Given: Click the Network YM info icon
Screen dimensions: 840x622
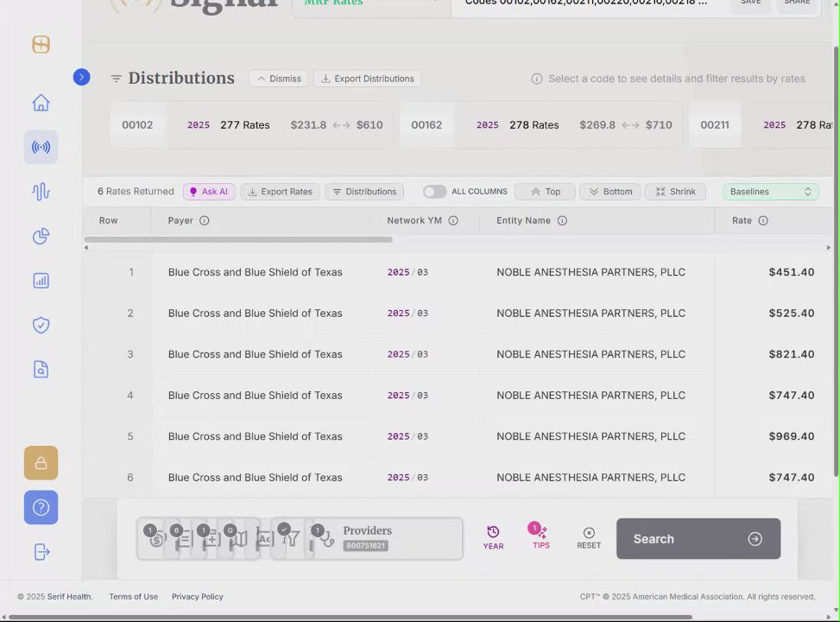Looking at the screenshot, I should click(x=453, y=220).
